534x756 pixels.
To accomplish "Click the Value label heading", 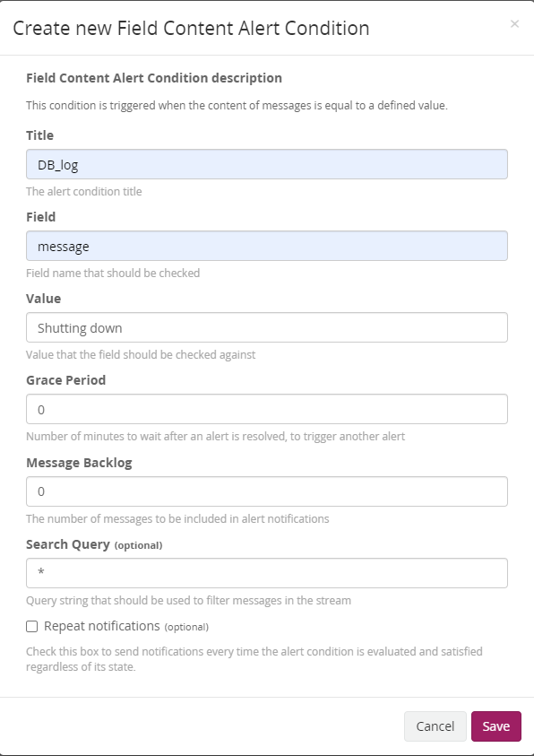I will tap(43, 299).
